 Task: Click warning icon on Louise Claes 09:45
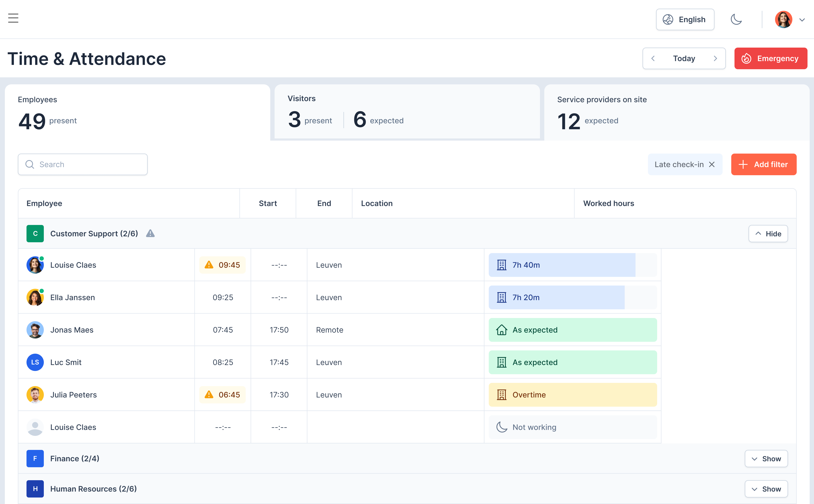click(x=209, y=265)
